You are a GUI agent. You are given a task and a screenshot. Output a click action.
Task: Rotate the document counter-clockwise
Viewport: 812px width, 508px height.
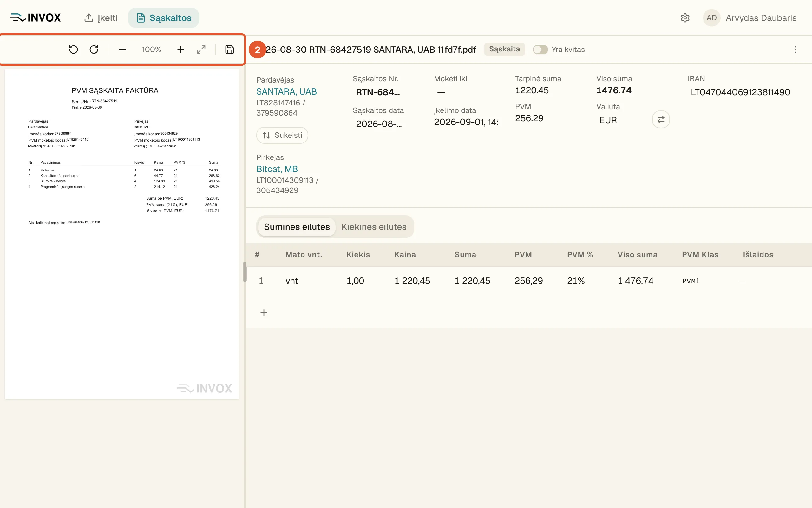(x=73, y=50)
